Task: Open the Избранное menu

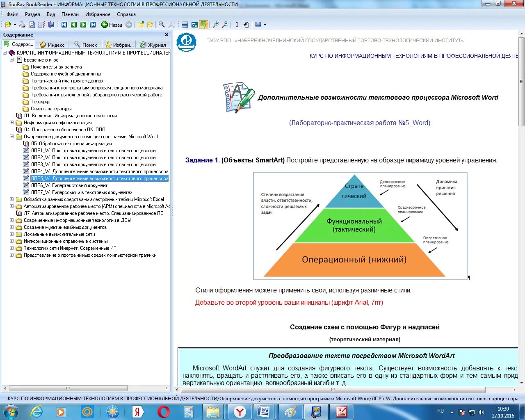Action: click(x=98, y=14)
